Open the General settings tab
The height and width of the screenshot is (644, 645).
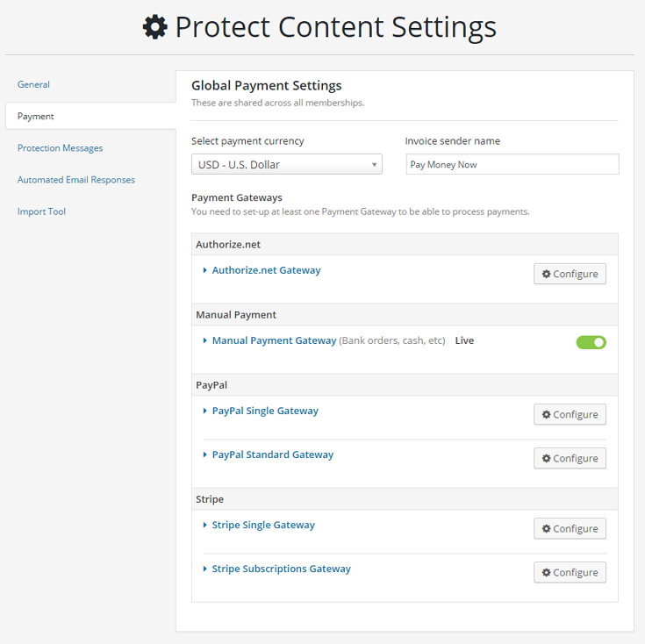(x=33, y=84)
